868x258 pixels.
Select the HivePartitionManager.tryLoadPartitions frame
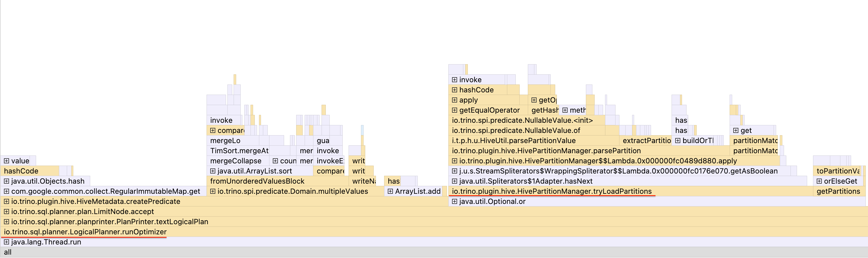click(x=551, y=191)
